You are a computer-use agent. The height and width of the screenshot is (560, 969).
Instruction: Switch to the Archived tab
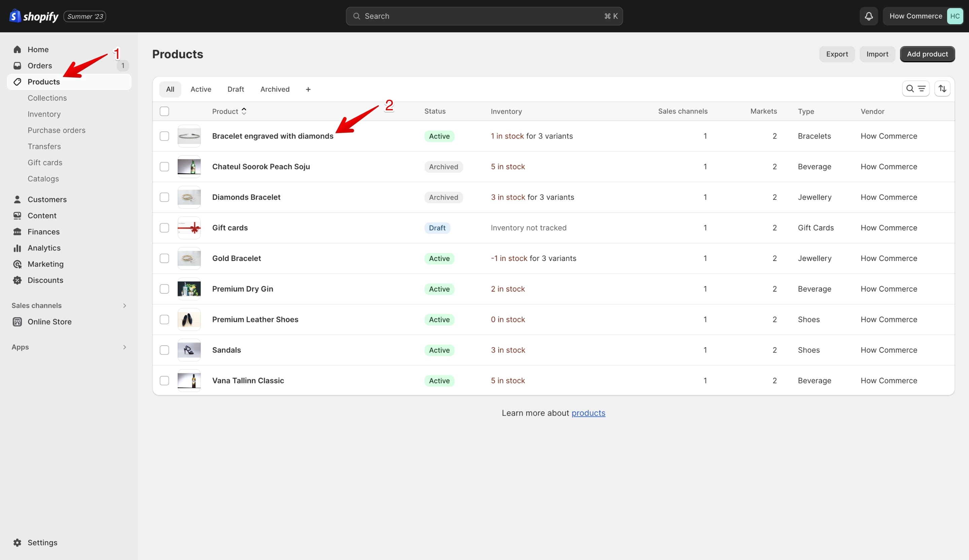point(275,89)
